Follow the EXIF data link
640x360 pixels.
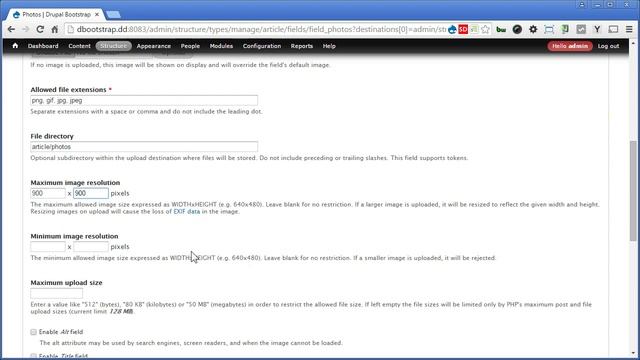pyautogui.click(x=187, y=211)
